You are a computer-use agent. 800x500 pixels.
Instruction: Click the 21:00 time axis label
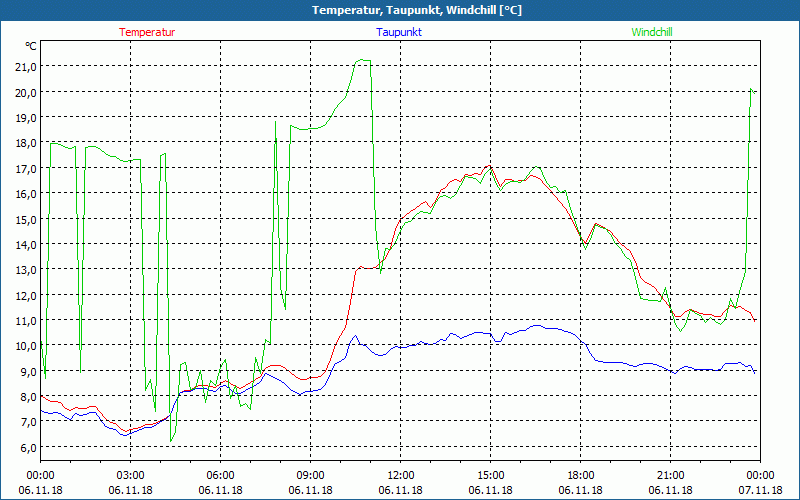[x=670, y=476]
